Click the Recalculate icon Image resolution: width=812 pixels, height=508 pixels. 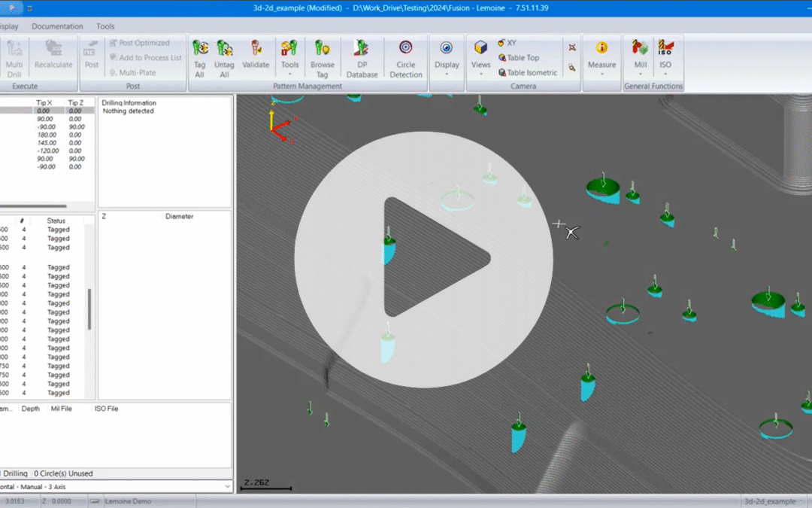pyautogui.click(x=53, y=54)
